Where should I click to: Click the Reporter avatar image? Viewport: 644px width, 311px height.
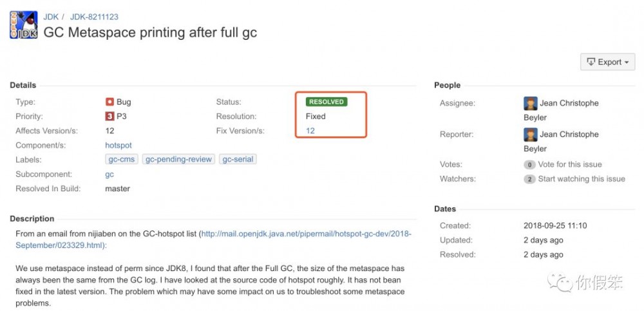point(531,135)
